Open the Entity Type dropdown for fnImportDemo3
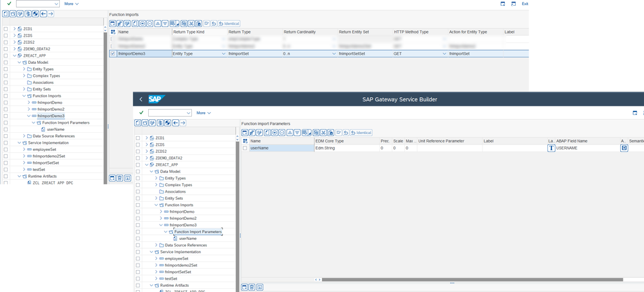This screenshot has height=292, width=644. coord(223,54)
